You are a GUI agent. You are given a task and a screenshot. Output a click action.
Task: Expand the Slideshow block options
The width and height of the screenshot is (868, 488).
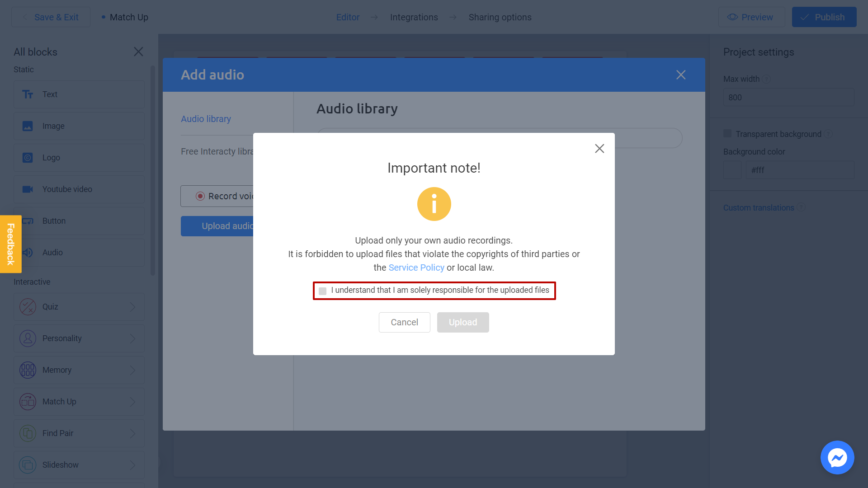tap(132, 465)
